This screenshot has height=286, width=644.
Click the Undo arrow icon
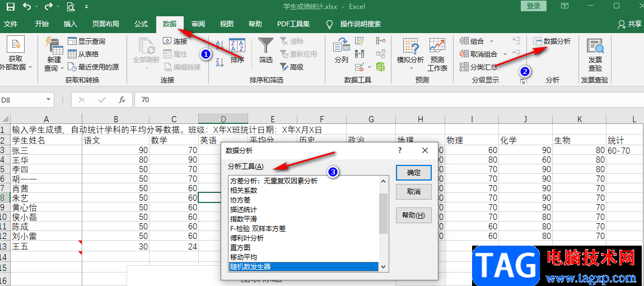[x=27, y=6]
